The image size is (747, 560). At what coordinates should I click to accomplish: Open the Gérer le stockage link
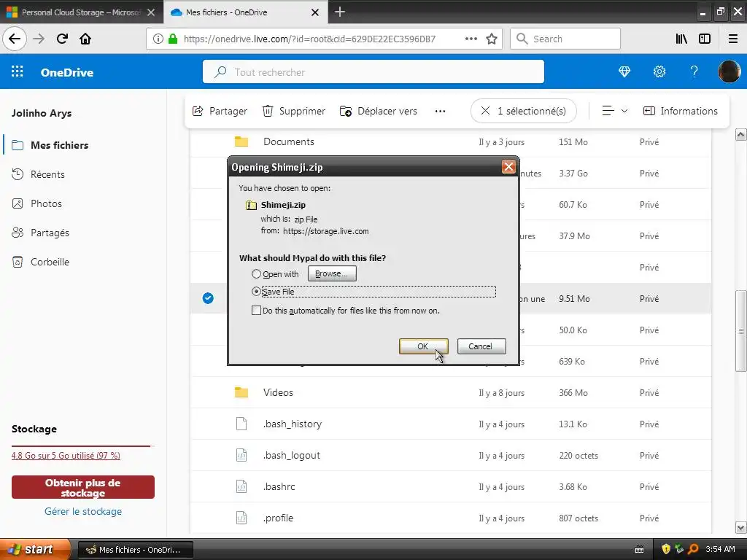[83, 511]
